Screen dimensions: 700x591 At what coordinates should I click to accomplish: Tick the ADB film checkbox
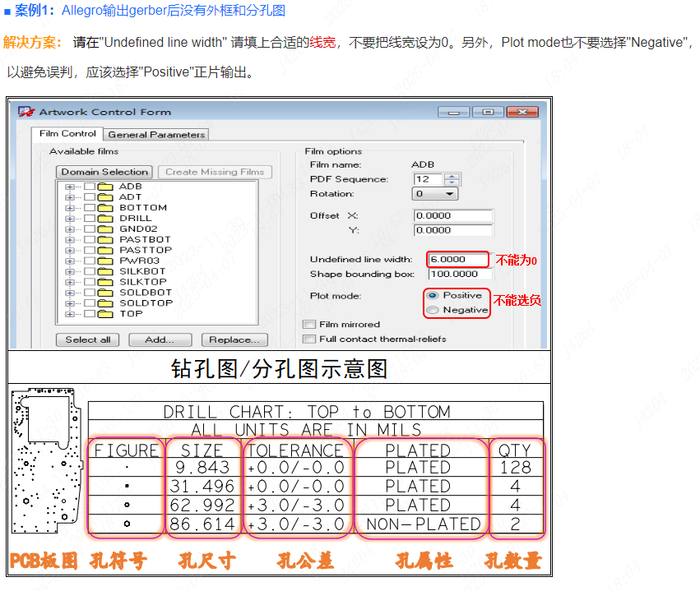(90, 187)
